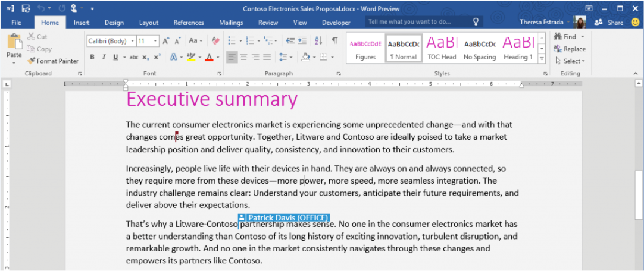Click the Ribbon Display Options icon
The height and width of the screenshot is (271, 644).
(x=589, y=8)
